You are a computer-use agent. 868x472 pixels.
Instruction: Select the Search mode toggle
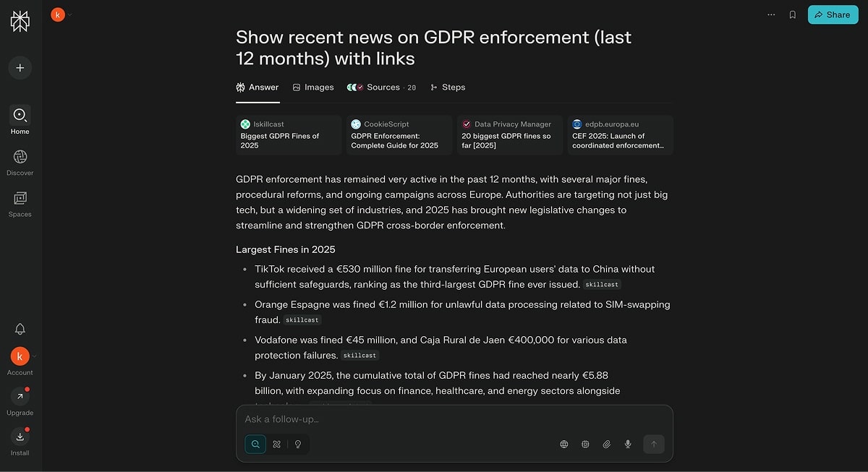pyautogui.click(x=255, y=445)
